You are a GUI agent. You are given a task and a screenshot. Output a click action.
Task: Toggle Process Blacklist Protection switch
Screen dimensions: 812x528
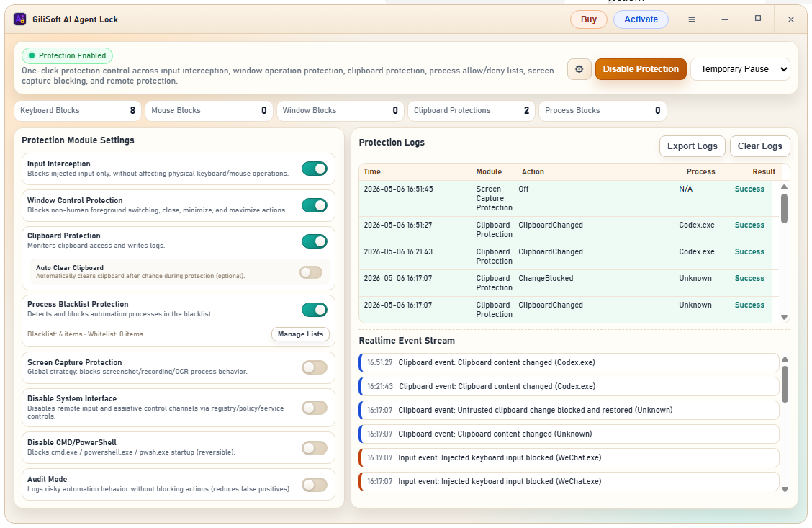315,309
